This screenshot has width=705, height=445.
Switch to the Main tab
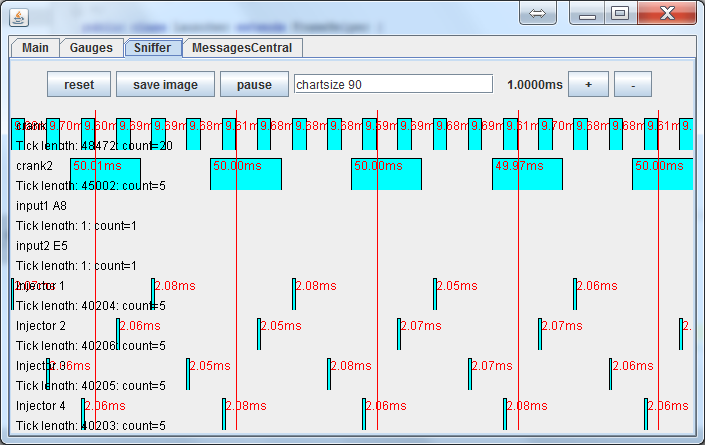[35, 48]
